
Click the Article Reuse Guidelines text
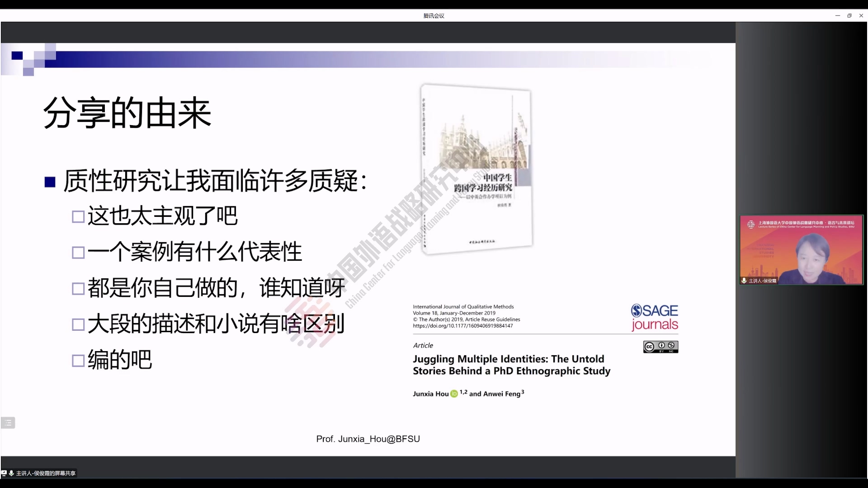click(492, 319)
